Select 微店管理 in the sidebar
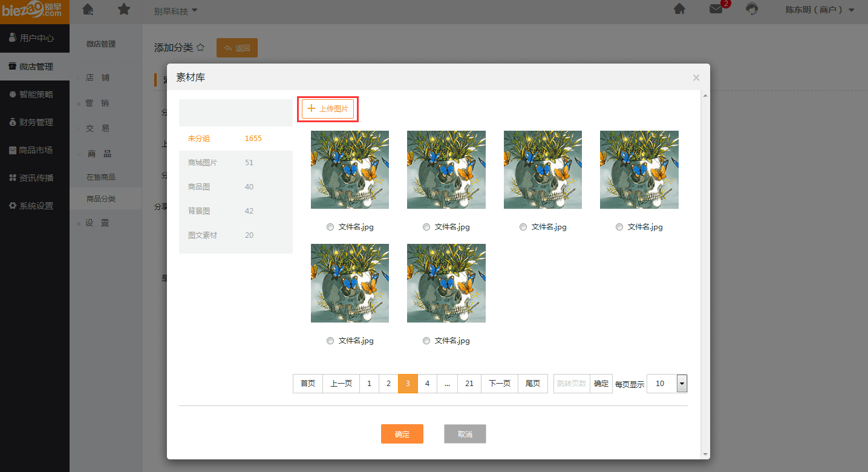This screenshot has height=472, width=868. coord(34,67)
